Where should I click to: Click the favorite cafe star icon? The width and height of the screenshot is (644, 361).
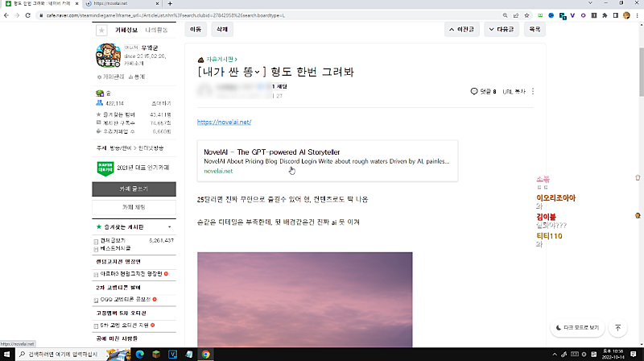click(x=101, y=30)
